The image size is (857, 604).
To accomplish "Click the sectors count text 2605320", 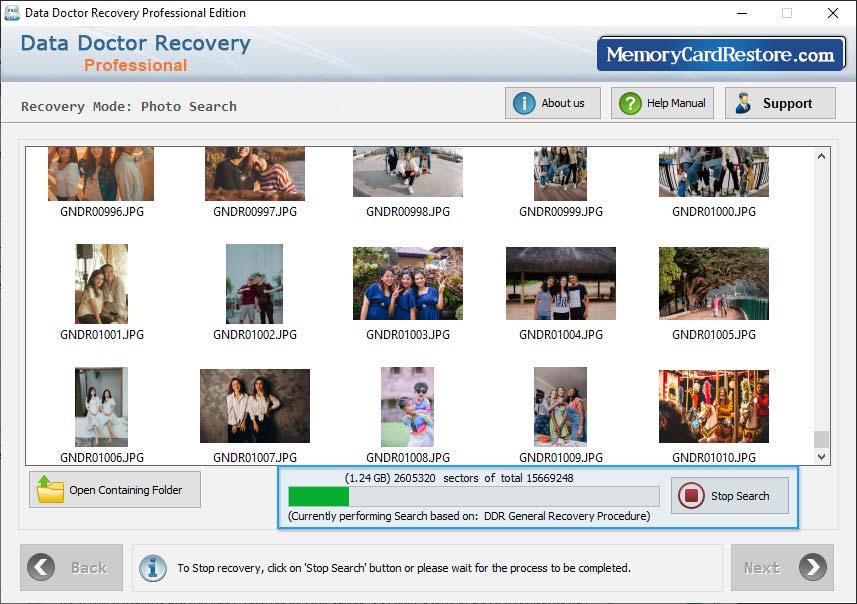I will [415, 478].
